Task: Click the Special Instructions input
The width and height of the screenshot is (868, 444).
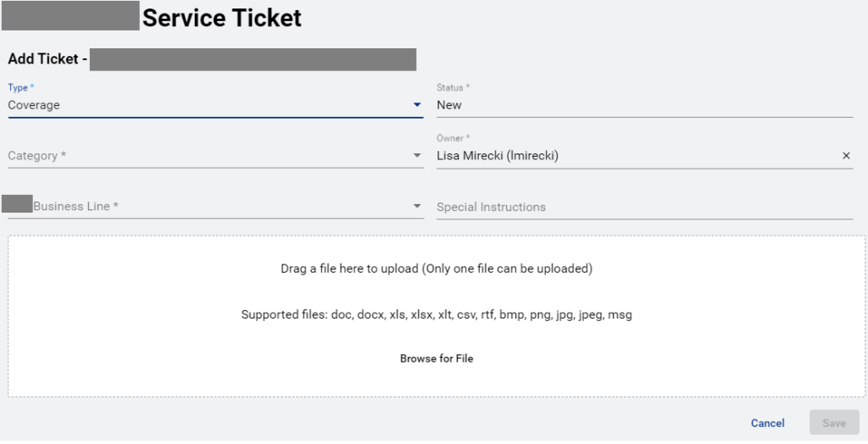Action: tap(491, 207)
